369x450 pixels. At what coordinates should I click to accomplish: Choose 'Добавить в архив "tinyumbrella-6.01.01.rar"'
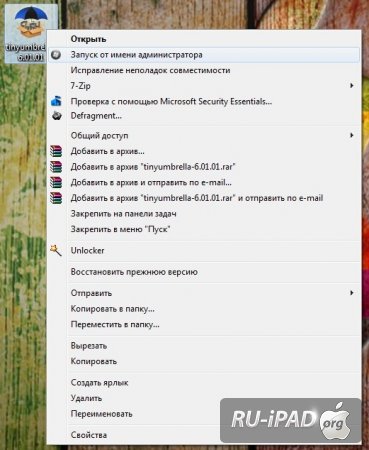pos(204,167)
